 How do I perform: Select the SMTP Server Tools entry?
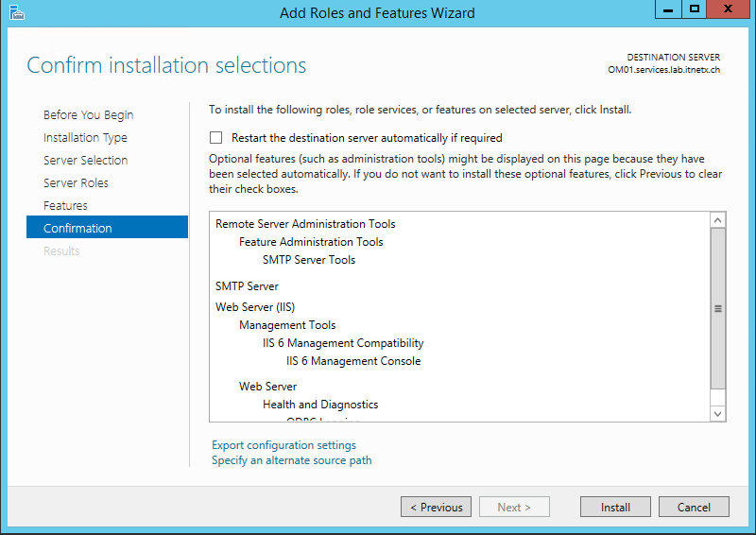[309, 260]
